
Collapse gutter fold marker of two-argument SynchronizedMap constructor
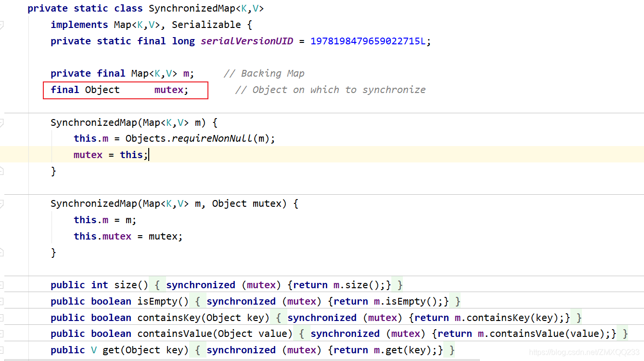click(1, 203)
